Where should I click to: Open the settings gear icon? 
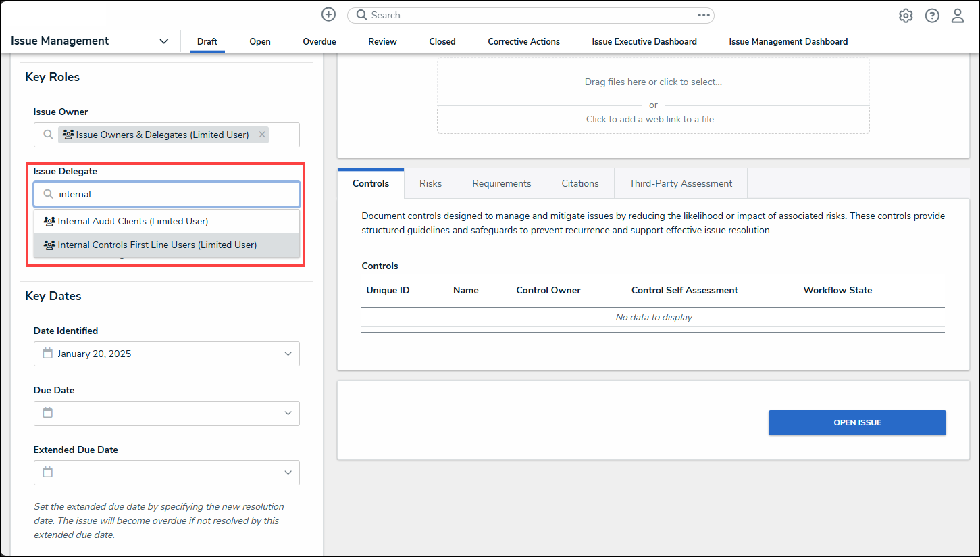click(x=906, y=16)
